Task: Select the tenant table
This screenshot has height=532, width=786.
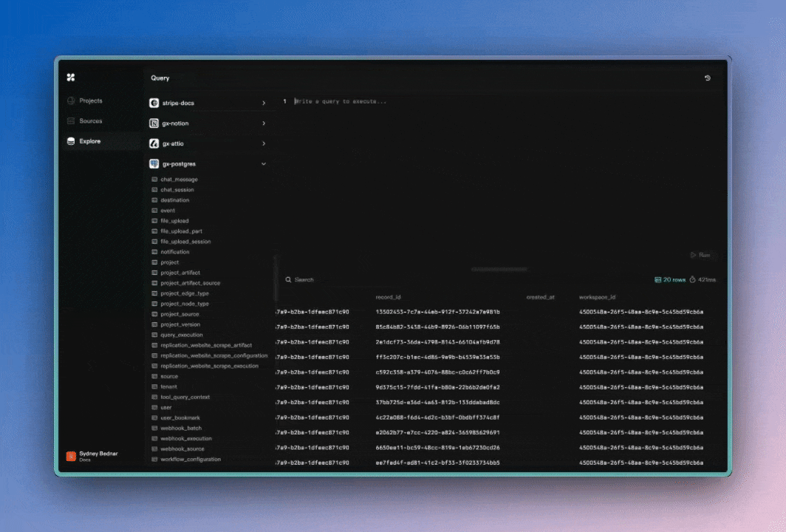Action: [x=168, y=386]
